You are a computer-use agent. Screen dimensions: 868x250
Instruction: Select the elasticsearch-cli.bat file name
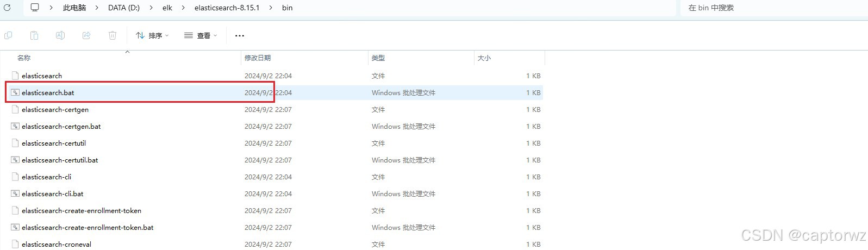click(x=53, y=193)
